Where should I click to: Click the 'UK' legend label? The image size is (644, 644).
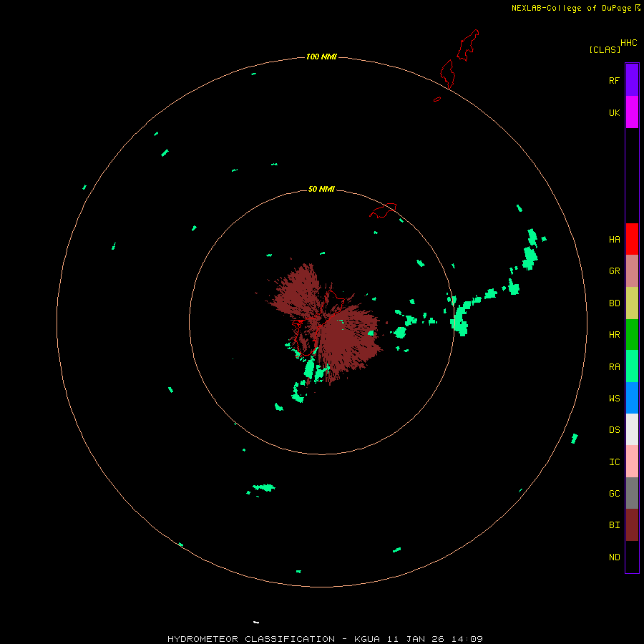point(615,112)
